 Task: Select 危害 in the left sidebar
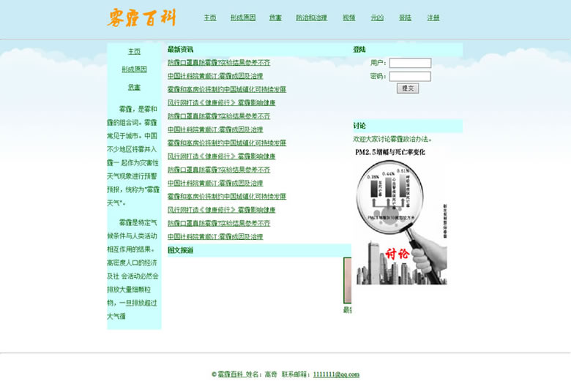[134, 87]
